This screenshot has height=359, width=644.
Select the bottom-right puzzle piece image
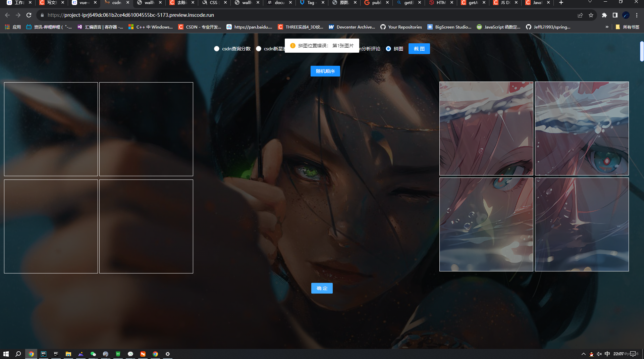(582, 224)
